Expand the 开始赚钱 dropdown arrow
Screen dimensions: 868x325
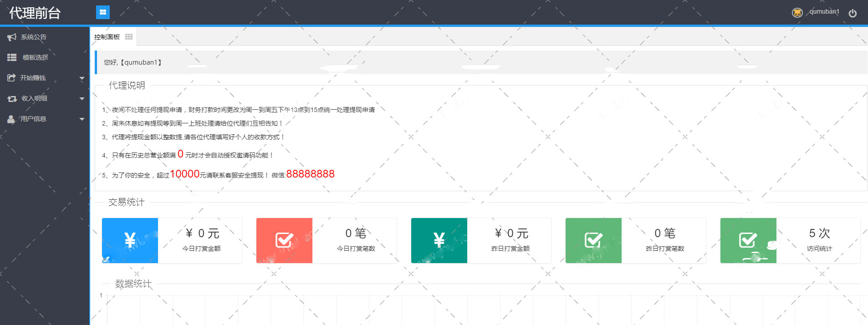click(x=82, y=78)
